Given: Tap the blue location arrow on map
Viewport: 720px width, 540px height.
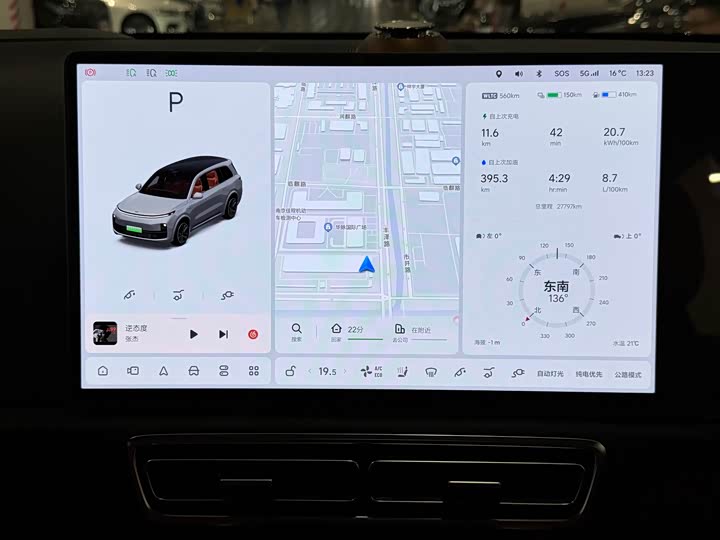Looking at the screenshot, I should click(367, 265).
